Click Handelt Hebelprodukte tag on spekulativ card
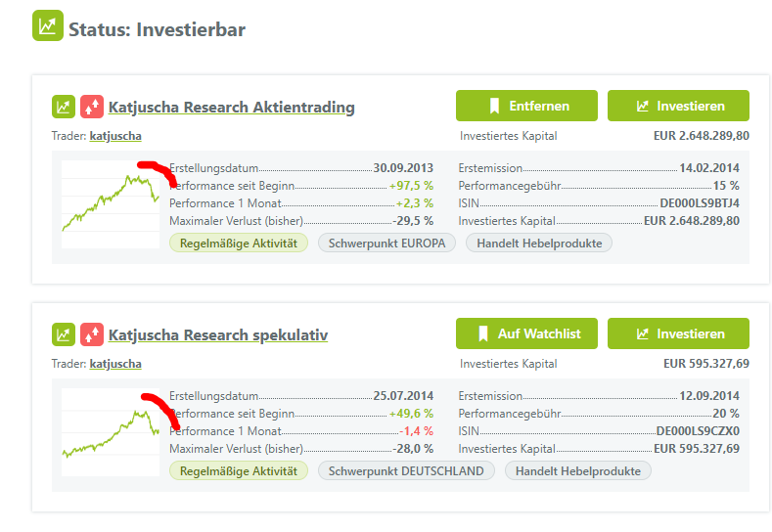772x532 pixels. (x=577, y=470)
